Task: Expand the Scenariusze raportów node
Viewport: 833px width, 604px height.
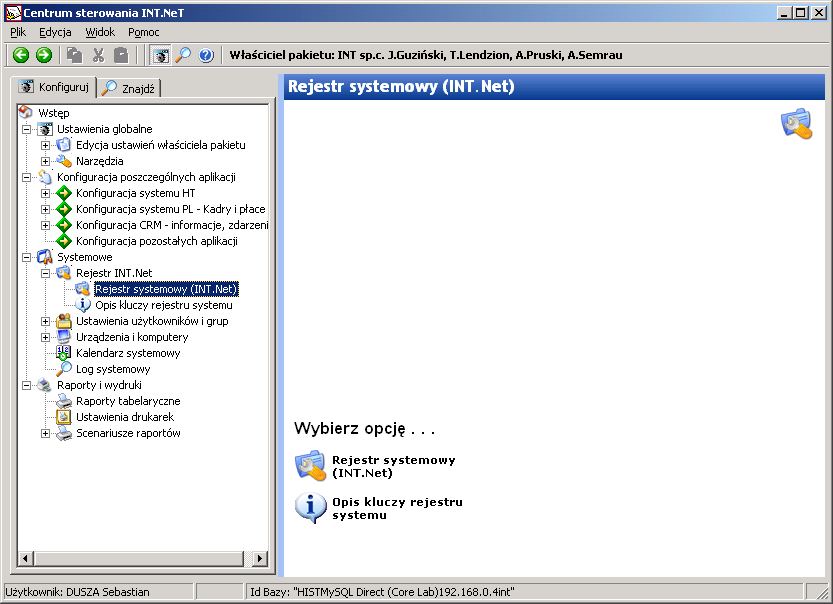Action: point(45,433)
